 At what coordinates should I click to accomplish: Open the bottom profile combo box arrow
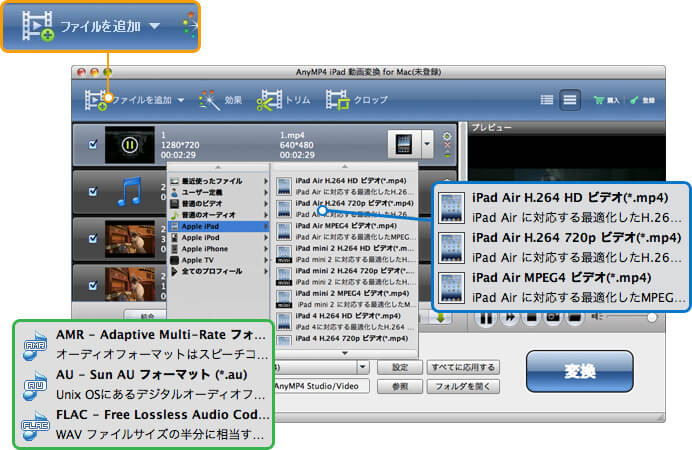click(x=362, y=367)
